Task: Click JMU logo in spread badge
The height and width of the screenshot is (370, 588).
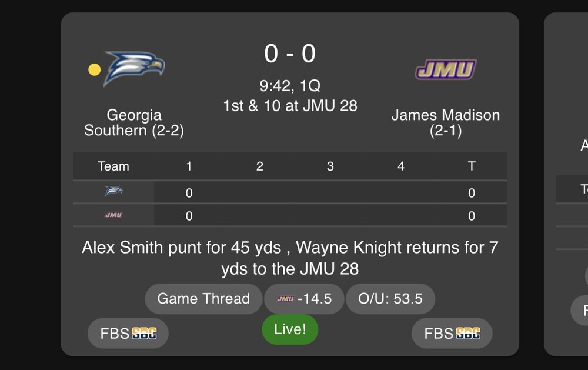Action: [285, 299]
